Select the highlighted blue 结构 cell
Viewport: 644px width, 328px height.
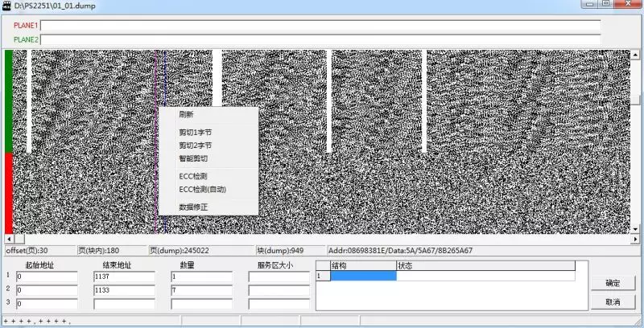(x=363, y=276)
